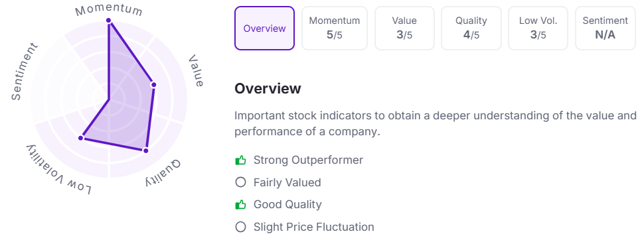
Task: Click the circle icon beside Slight Price Fluctuation
Action: click(240, 227)
